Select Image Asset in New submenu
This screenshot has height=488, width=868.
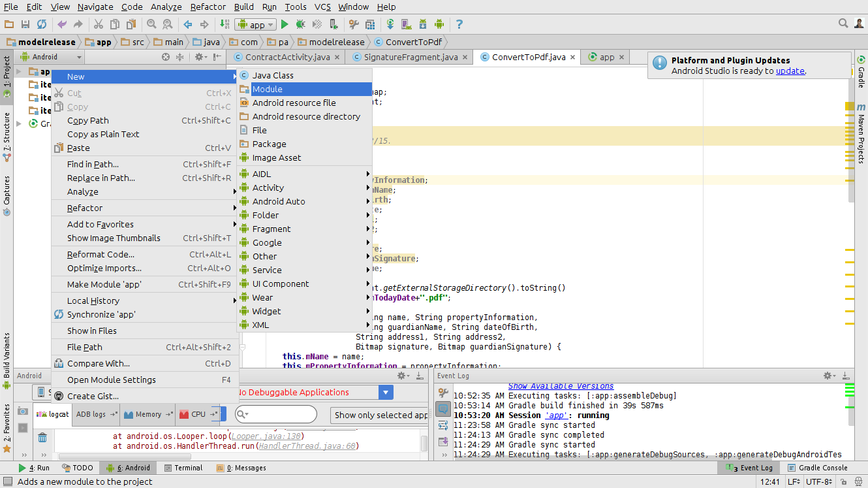click(304, 157)
